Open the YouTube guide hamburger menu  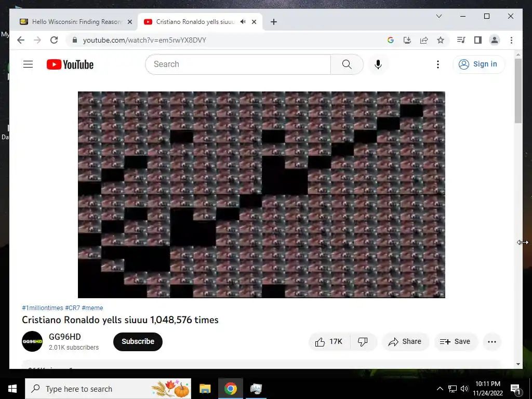pos(28,64)
